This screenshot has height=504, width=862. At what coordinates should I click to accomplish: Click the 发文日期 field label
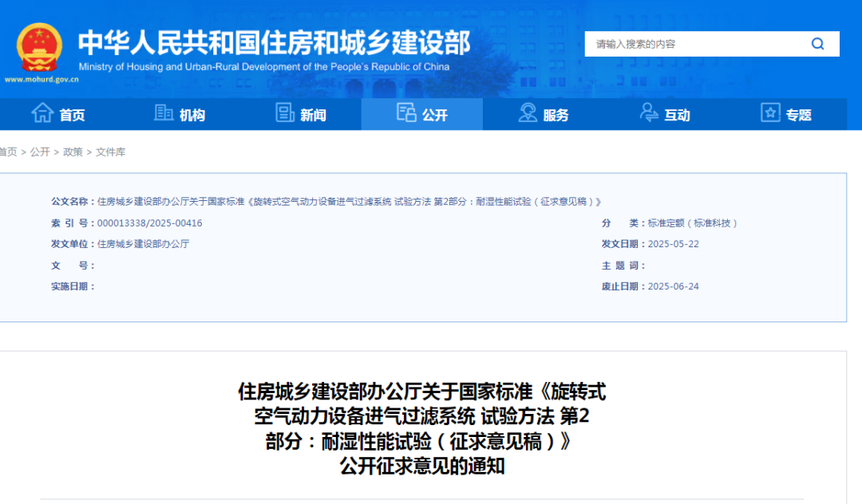(x=624, y=244)
